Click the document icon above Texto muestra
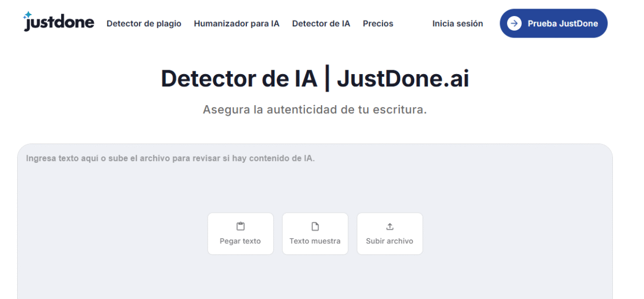This screenshot has height=299, width=644. click(315, 227)
